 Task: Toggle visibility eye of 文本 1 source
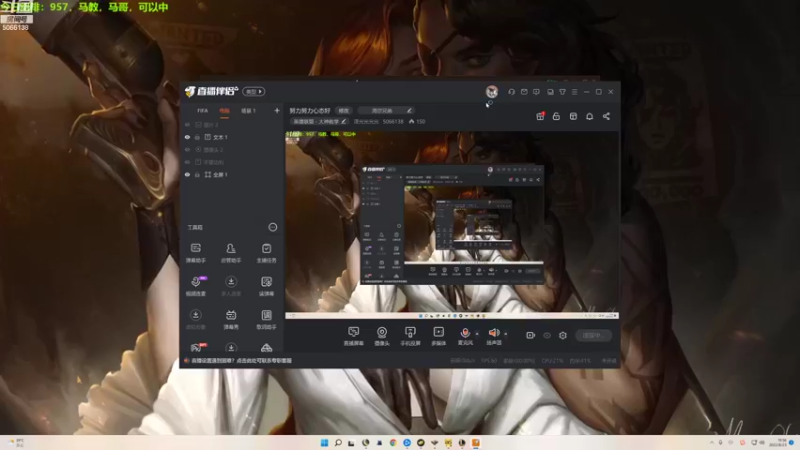pyautogui.click(x=187, y=137)
